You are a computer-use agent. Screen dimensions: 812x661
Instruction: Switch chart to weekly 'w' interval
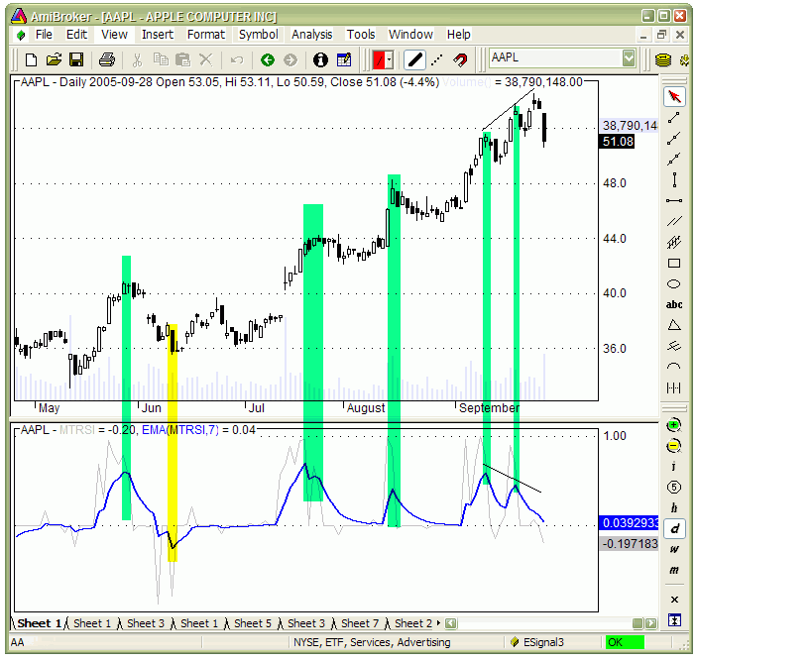point(674,550)
